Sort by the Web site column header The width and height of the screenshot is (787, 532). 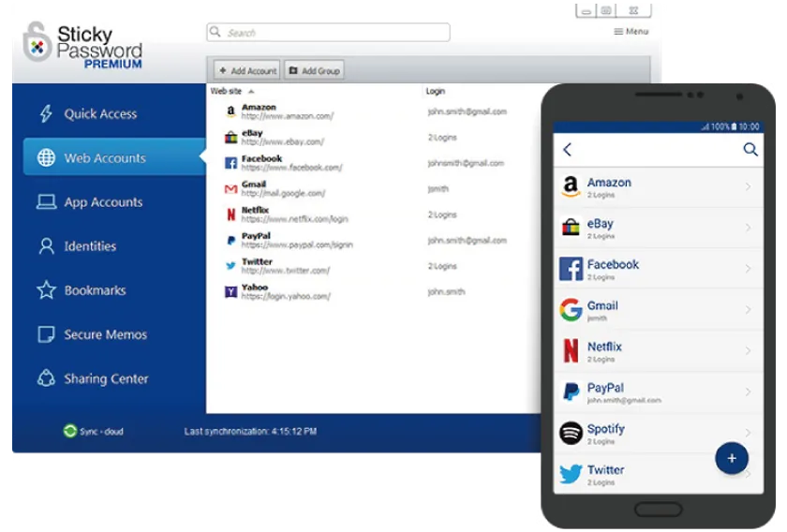click(227, 91)
